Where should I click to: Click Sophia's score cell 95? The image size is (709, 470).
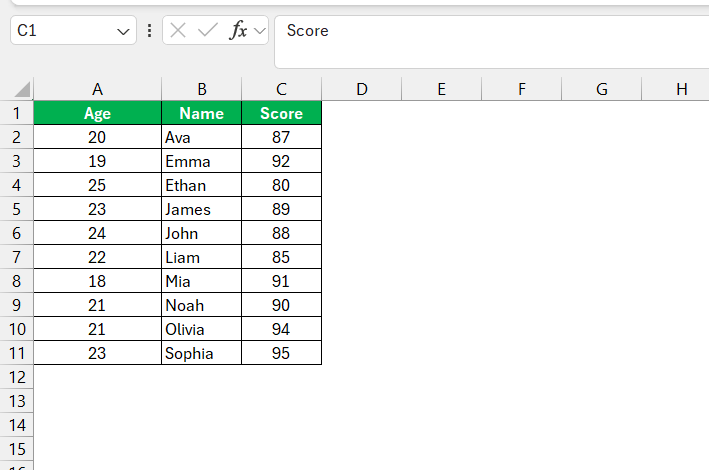point(282,353)
